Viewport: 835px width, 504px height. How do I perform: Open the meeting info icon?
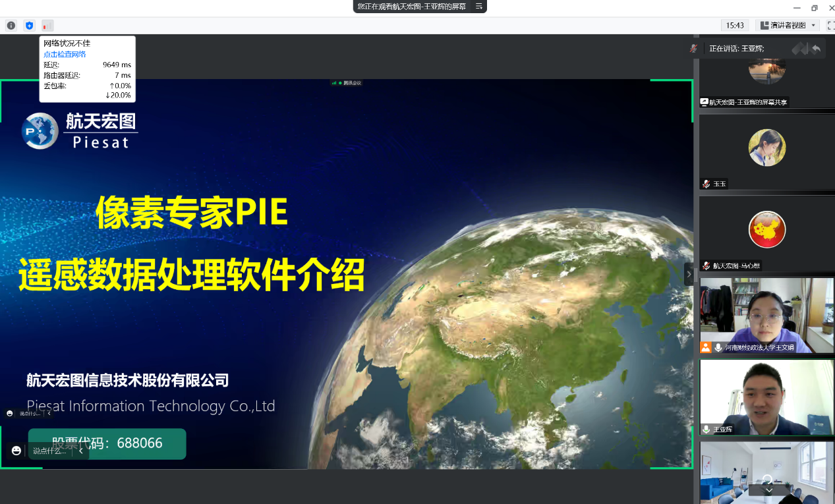[x=11, y=26]
